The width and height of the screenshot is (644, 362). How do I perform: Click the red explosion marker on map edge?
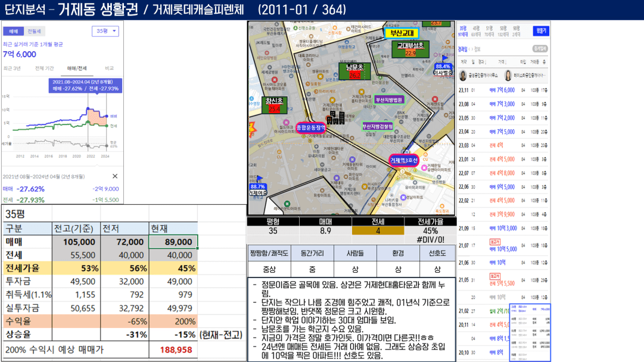[252, 129]
